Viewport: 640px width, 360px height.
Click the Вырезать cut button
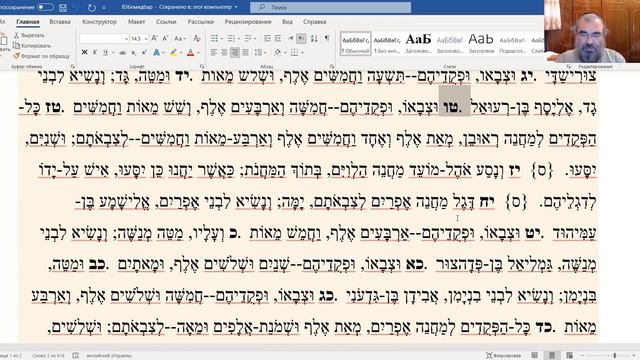(29, 36)
